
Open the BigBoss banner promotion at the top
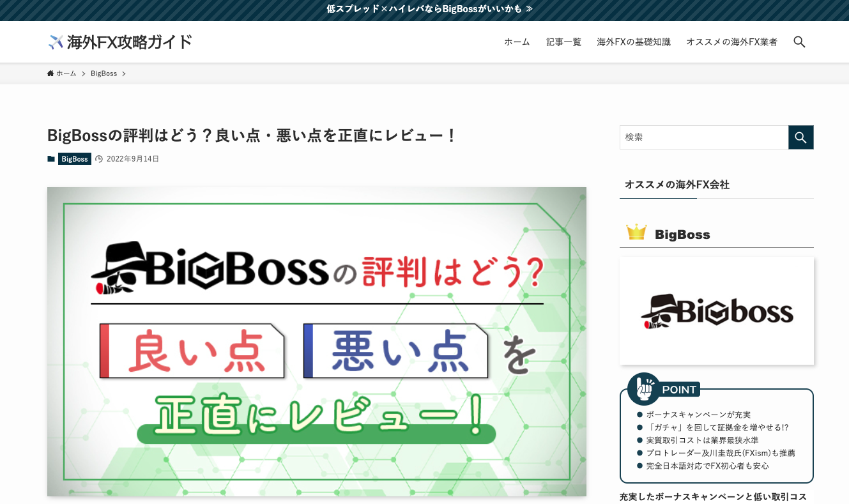point(424,9)
